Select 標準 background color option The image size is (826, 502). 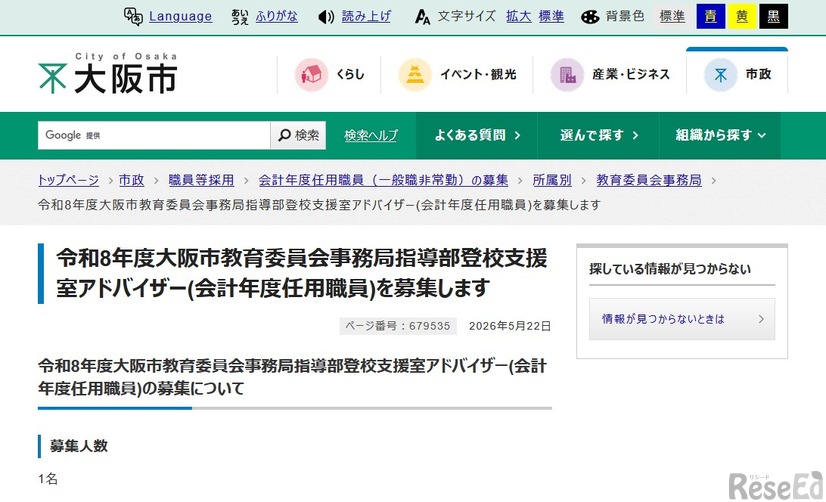(x=672, y=16)
